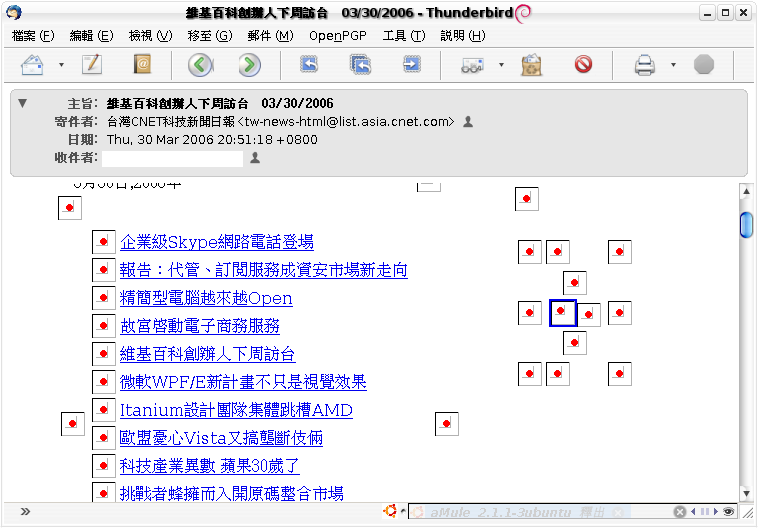The height and width of the screenshot is (528, 758).
Task: Print the message
Action: tap(645, 65)
